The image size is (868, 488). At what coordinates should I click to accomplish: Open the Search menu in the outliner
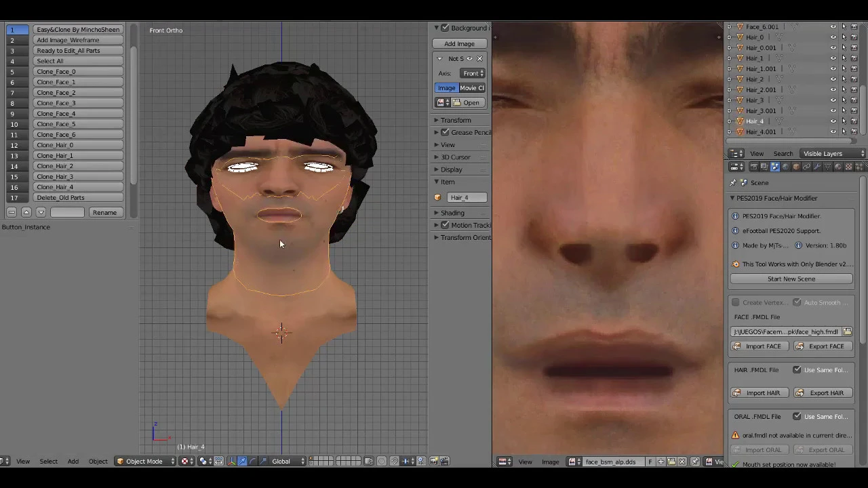[783, 154]
